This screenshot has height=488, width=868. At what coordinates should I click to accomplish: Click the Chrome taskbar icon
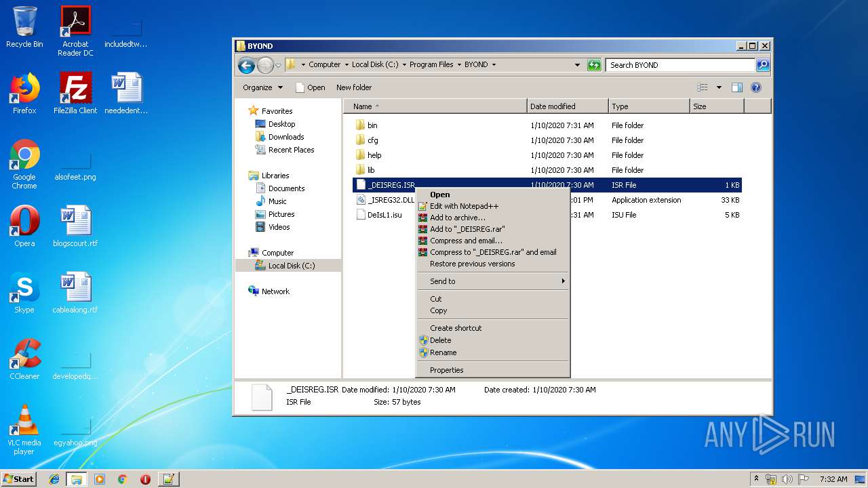(123, 479)
